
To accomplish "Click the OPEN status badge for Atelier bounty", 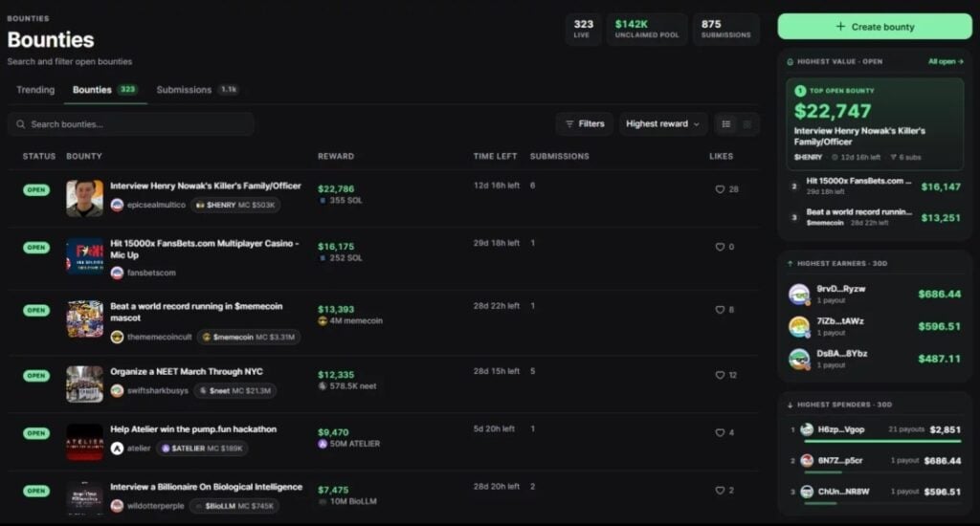I will pyautogui.click(x=36, y=433).
